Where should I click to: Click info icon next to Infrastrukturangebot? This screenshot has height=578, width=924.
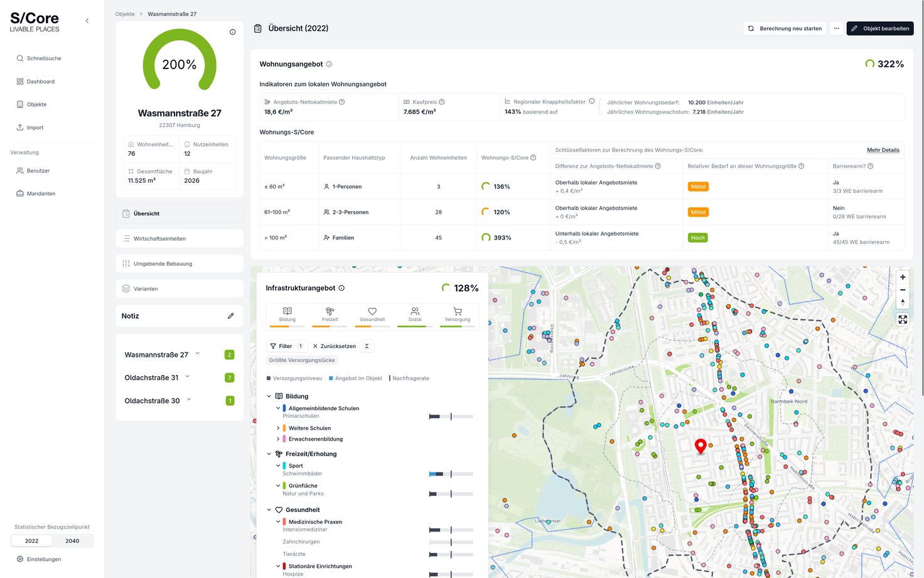(341, 288)
